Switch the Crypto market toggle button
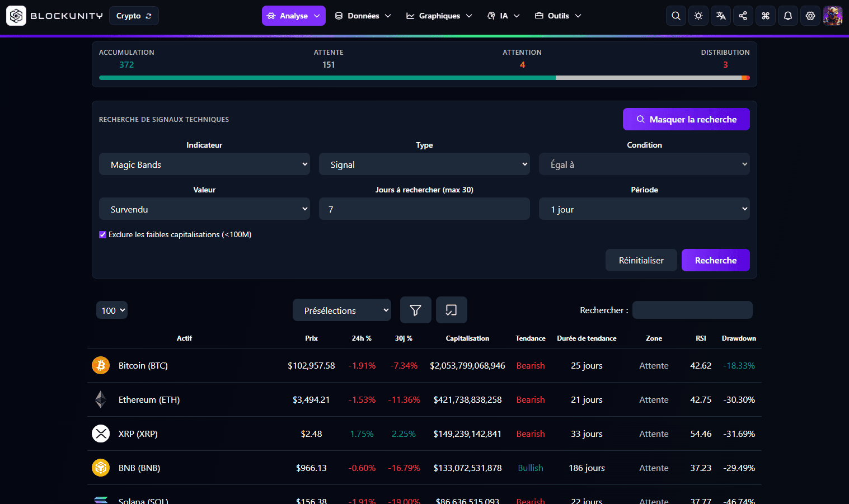The height and width of the screenshot is (504, 849). (134, 16)
